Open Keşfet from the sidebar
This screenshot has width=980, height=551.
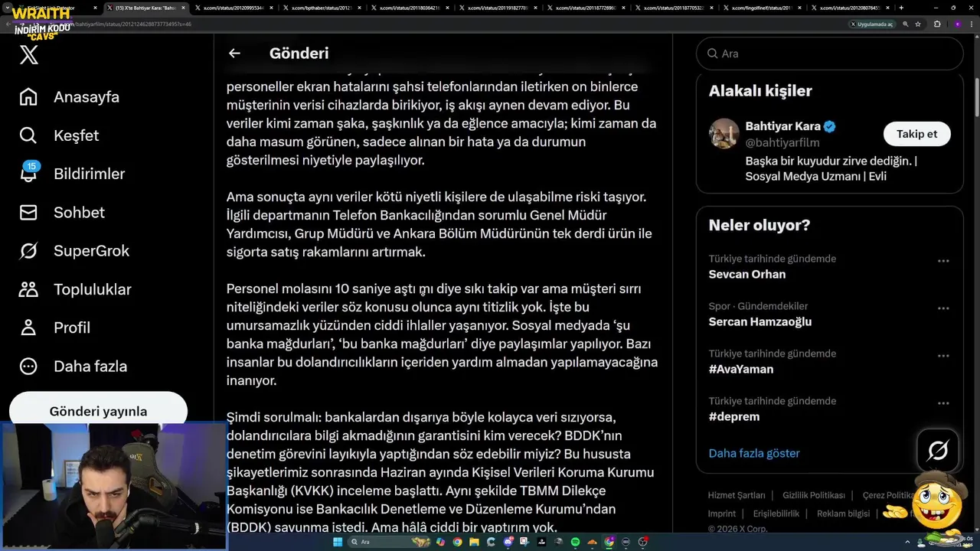59,135
